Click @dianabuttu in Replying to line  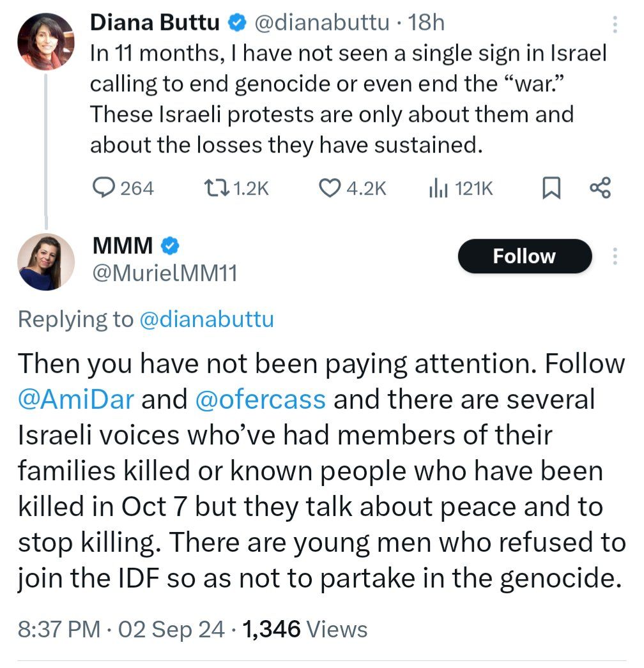[x=206, y=319]
